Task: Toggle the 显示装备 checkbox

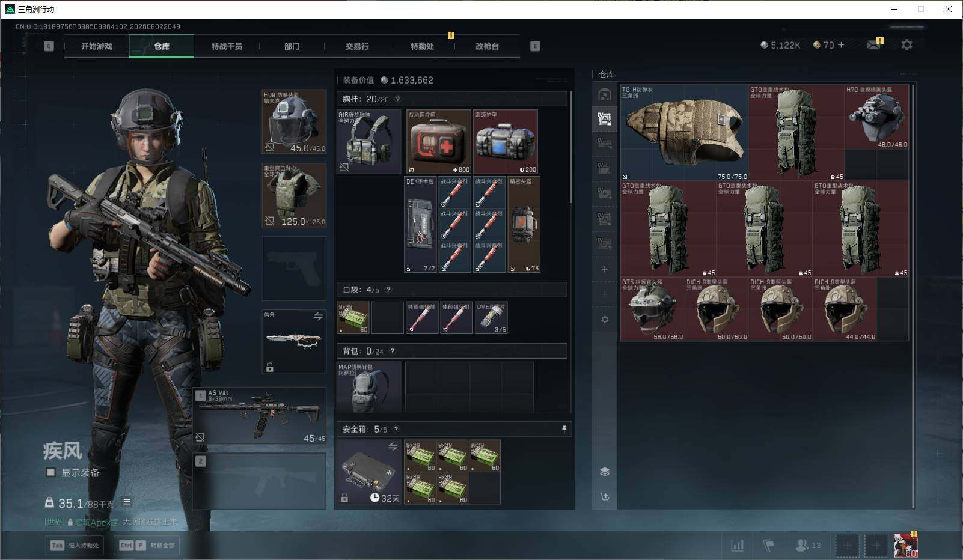Action: point(50,473)
